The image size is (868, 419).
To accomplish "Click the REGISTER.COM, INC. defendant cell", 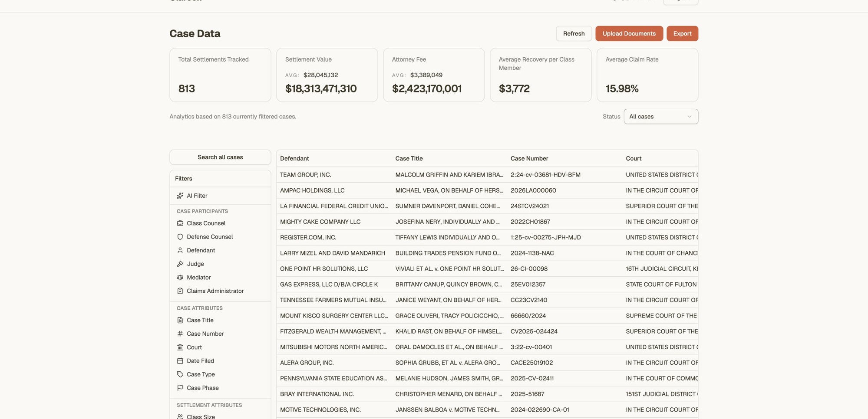I will 308,237.
